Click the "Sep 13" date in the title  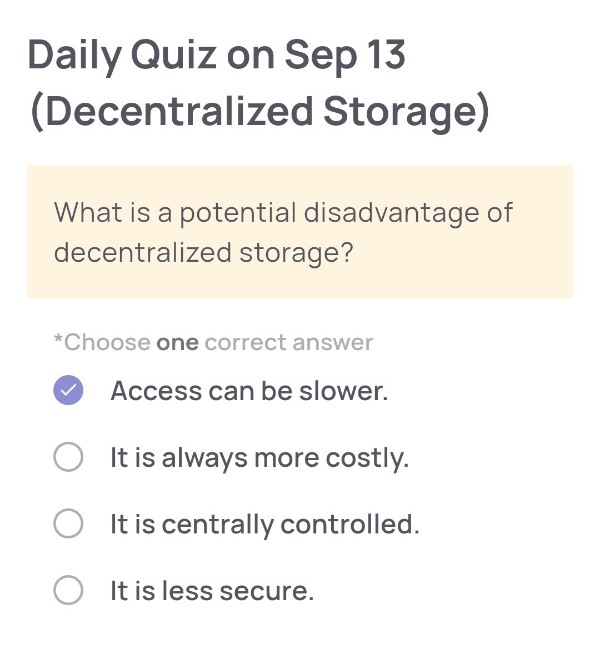345,54
